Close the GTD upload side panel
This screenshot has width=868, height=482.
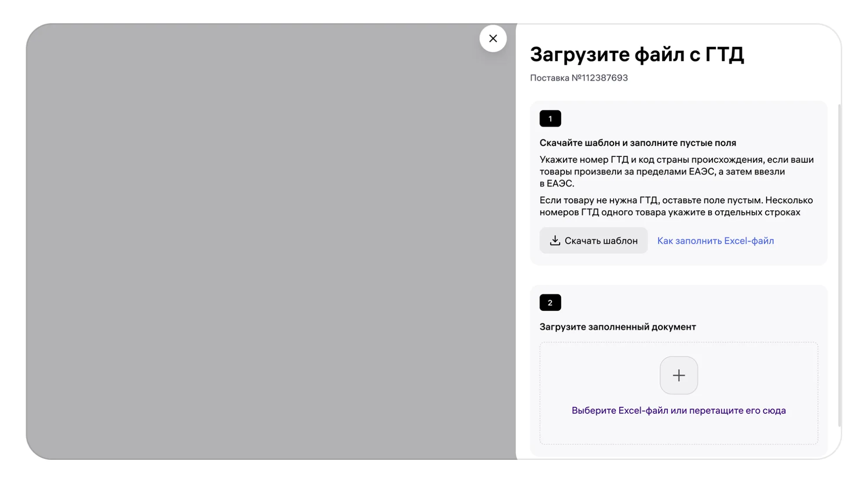tap(492, 39)
